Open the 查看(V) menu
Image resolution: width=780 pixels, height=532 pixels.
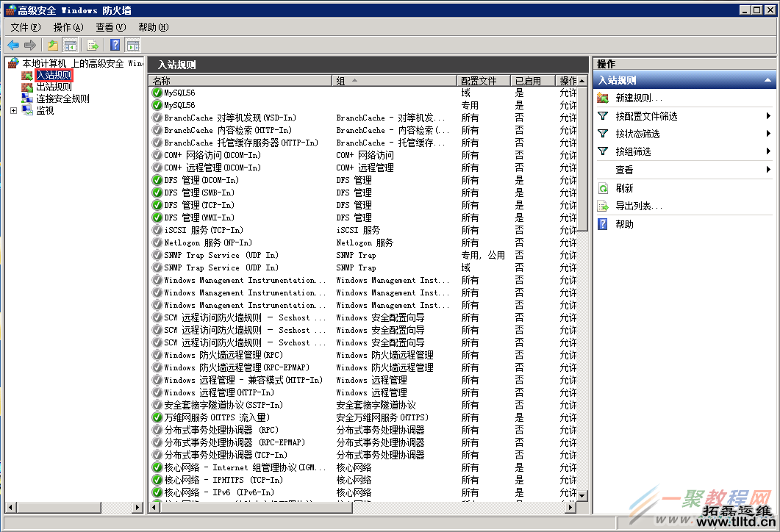click(111, 27)
